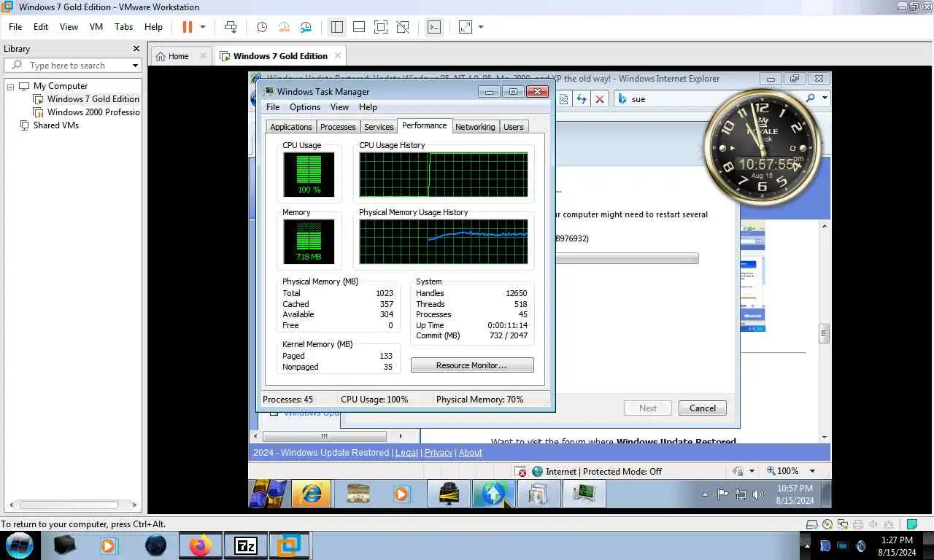Click the IE stop (red X) icon

[600, 99]
